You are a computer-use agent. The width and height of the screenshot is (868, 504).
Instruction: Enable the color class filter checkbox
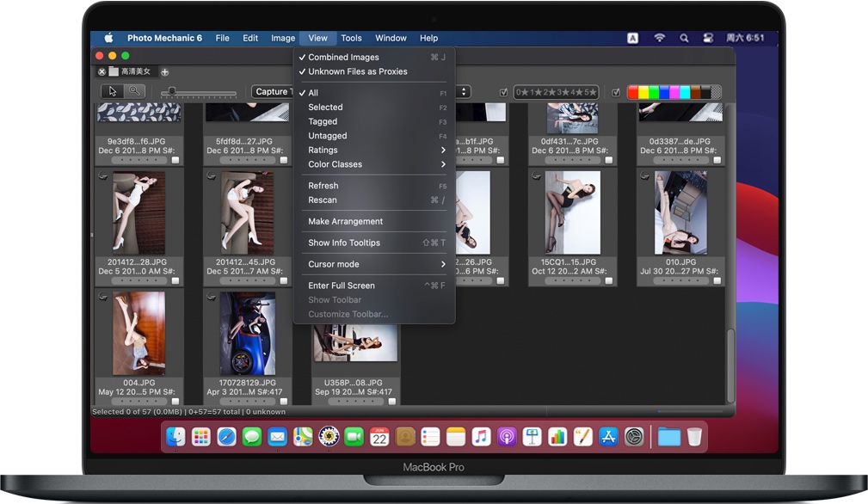(x=616, y=92)
